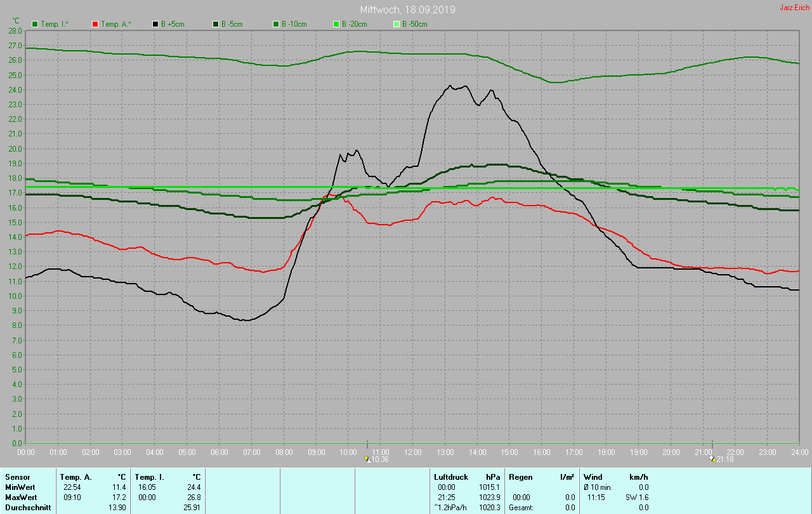Toggle the Temp. A.* series label
This screenshot has height=514, width=812.
116,24
